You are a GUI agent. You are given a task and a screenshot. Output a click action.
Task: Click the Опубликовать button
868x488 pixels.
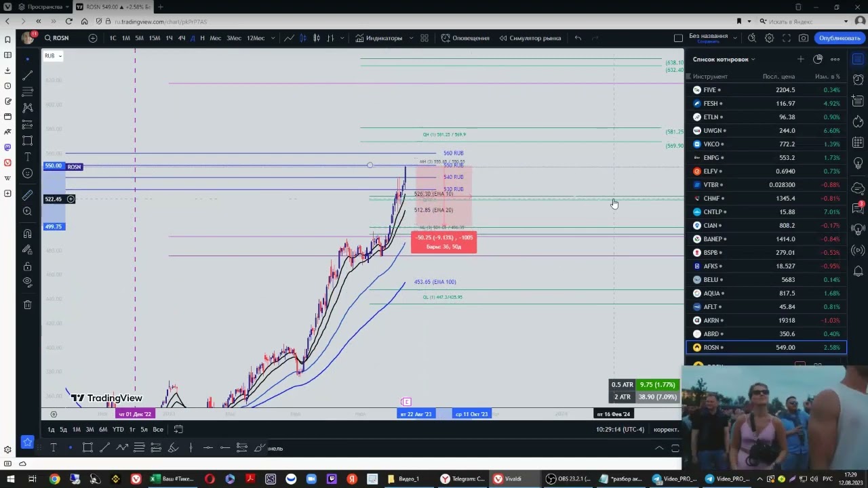click(839, 38)
